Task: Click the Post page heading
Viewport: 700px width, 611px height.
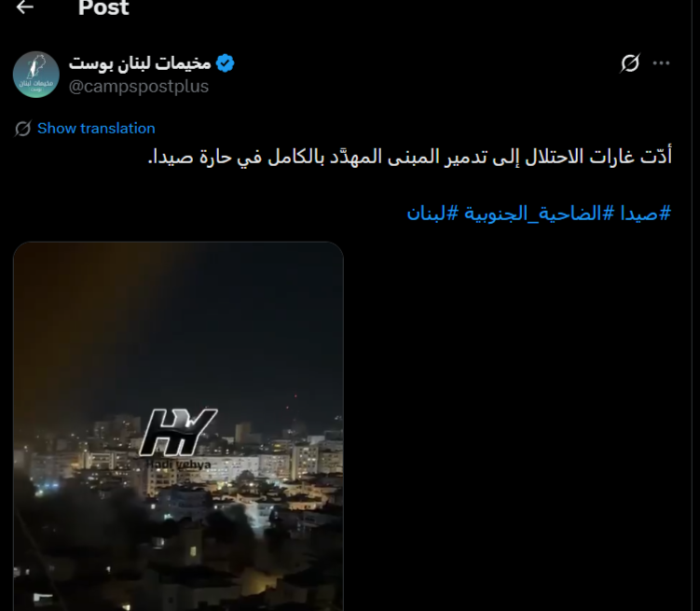Action: (103, 7)
